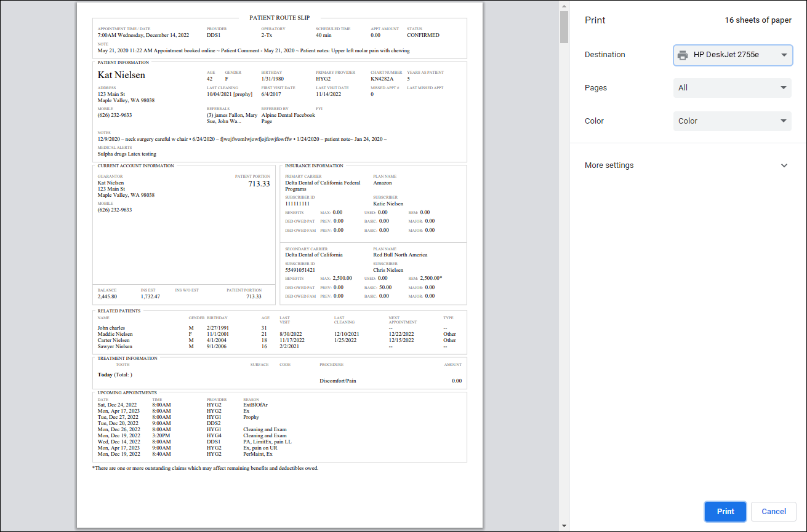
Task: Open the Pages dropdown set to All
Action: point(732,88)
